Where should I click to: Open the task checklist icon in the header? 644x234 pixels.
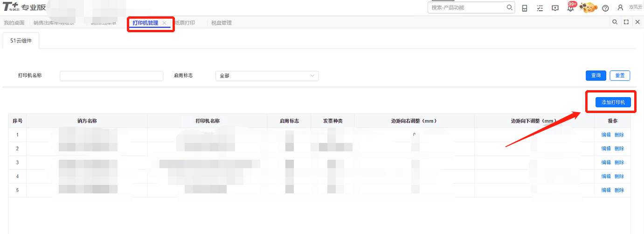[540, 8]
